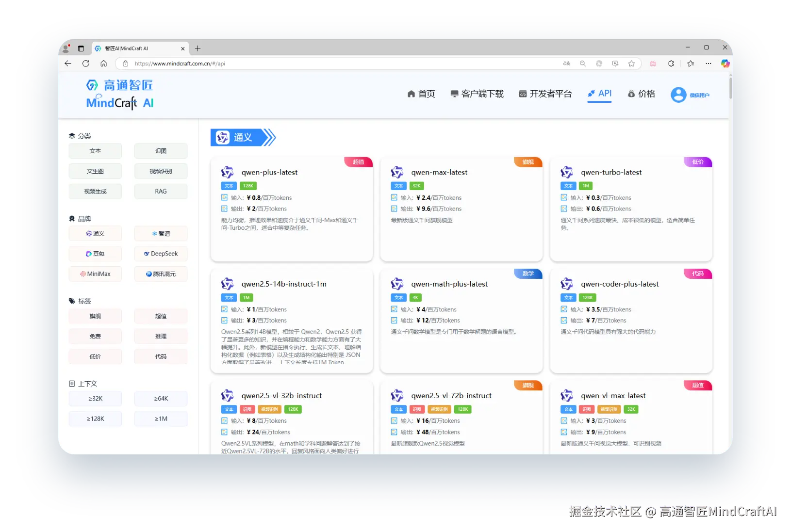Screen dimensions: 791x532
Task: Open the qwen-plus-latest model title
Action: (x=269, y=172)
